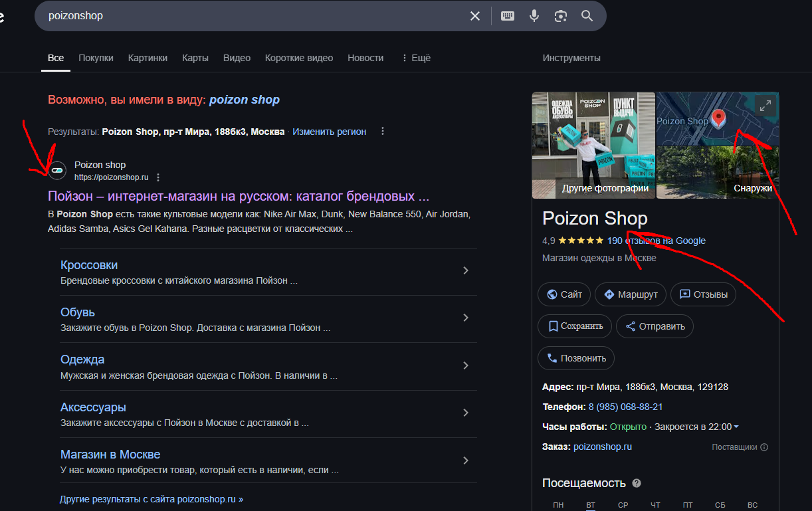Image resolution: width=812 pixels, height=511 pixels.
Task: Open the Аксессуары sitelink
Action: 93,407
